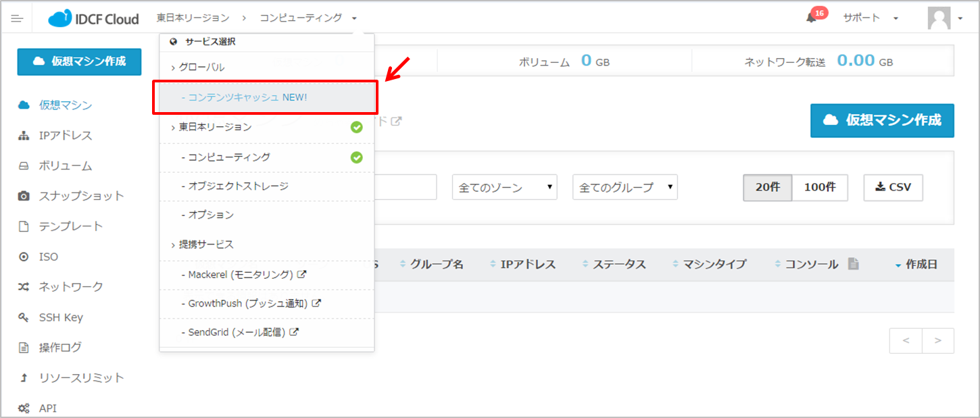This screenshot has width=980, height=418.
Task: Select the checked 東日本リージョン region entry
Action: (x=215, y=127)
